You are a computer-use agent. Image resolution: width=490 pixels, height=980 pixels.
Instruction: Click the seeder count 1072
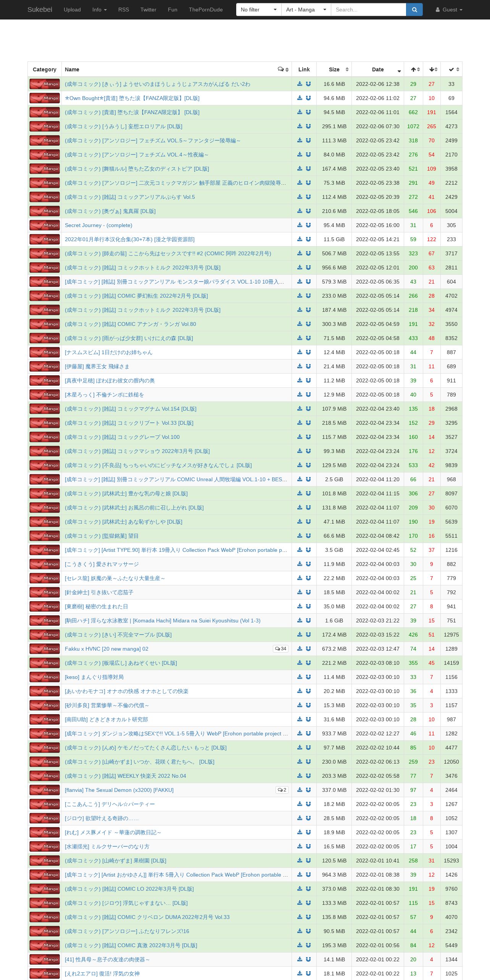click(x=413, y=126)
